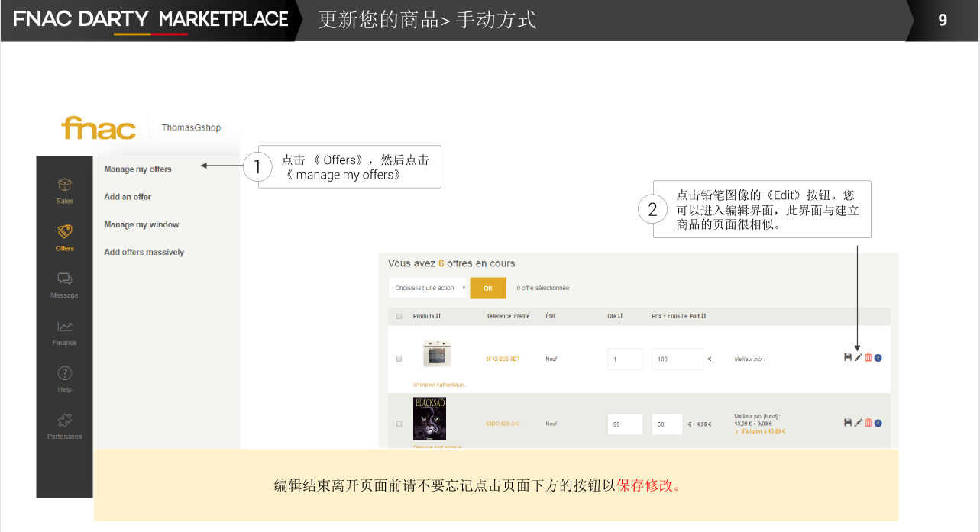
Task: Tick the Blacksad offer checkbox
Action: click(399, 424)
